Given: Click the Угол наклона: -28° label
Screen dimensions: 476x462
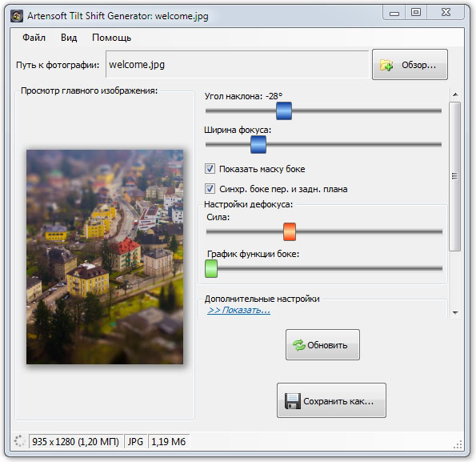Looking at the screenshot, I should (243, 96).
